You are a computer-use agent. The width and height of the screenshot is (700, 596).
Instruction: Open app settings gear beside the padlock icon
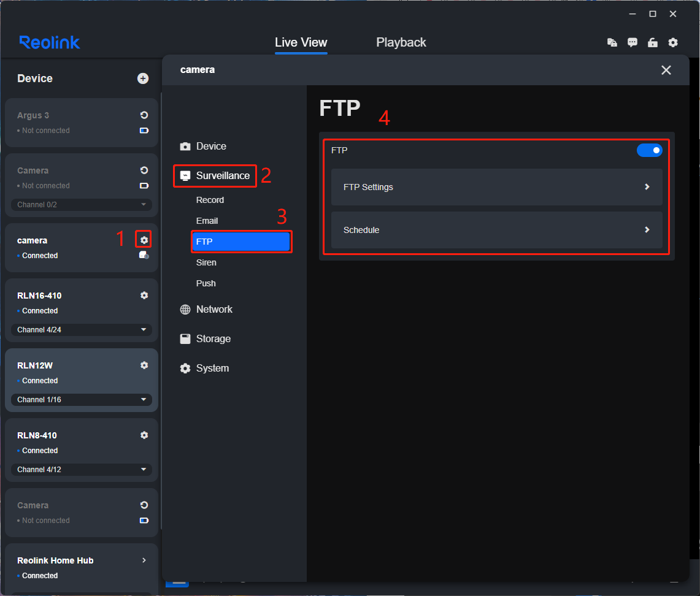(x=673, y=42)
